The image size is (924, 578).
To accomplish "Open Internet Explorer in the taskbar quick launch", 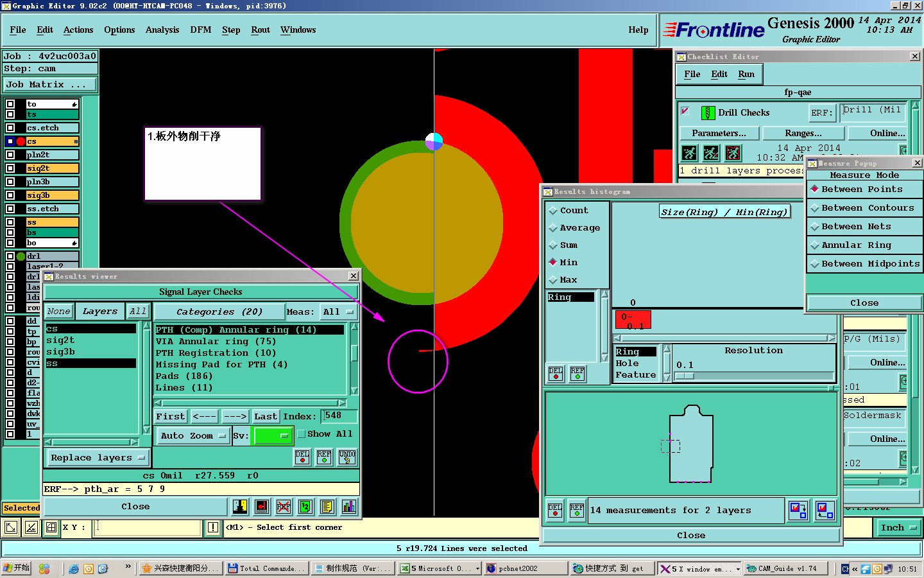I will click(x=74, y=569).
